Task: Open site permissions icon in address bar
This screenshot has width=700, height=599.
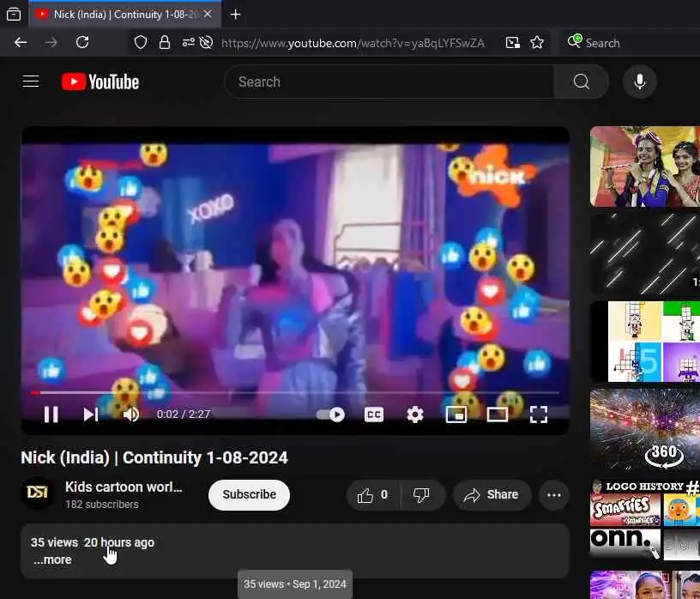Action: click(x=188, y=43)
